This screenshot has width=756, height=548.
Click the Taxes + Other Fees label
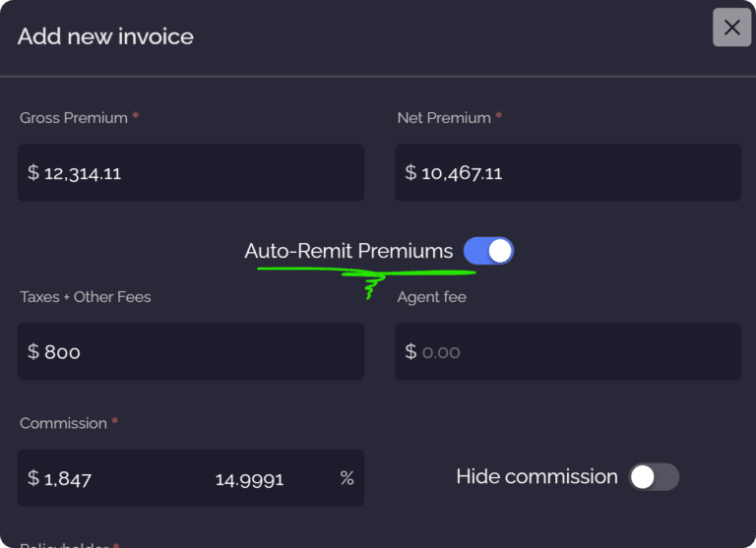click(x=86, y=297)
